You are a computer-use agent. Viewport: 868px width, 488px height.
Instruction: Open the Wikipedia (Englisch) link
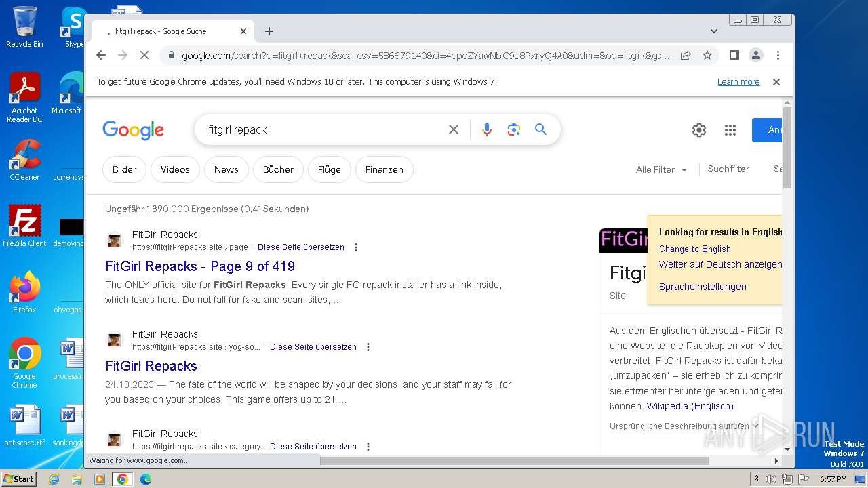click(x=690, y=406)
